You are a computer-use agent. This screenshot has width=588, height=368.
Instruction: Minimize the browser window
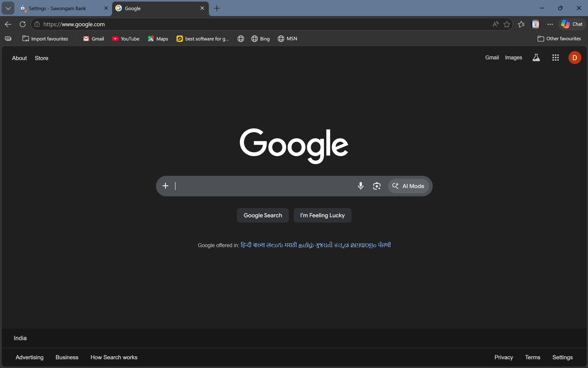click(x=542, y=8)
